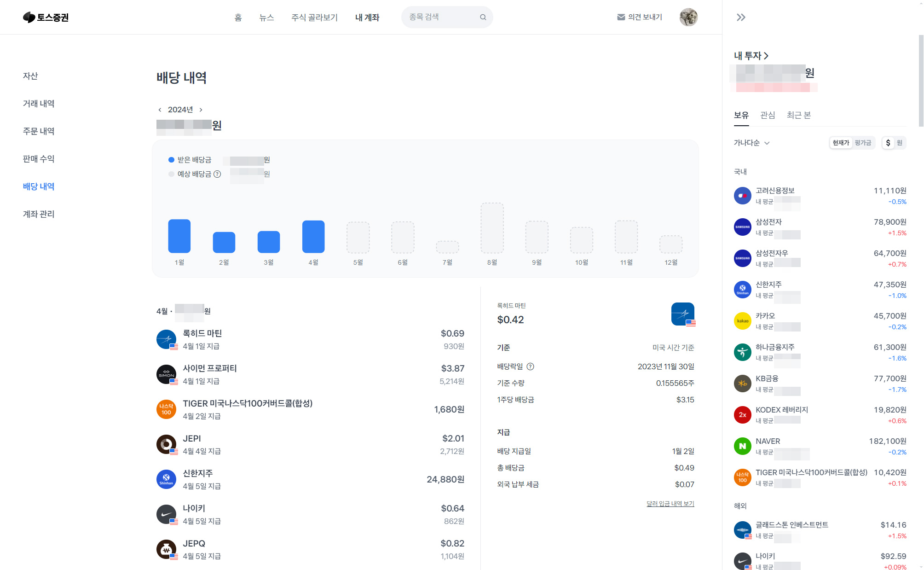Click help icon next to 예상 배당금

pyautogui.click(x=218, y=174)
